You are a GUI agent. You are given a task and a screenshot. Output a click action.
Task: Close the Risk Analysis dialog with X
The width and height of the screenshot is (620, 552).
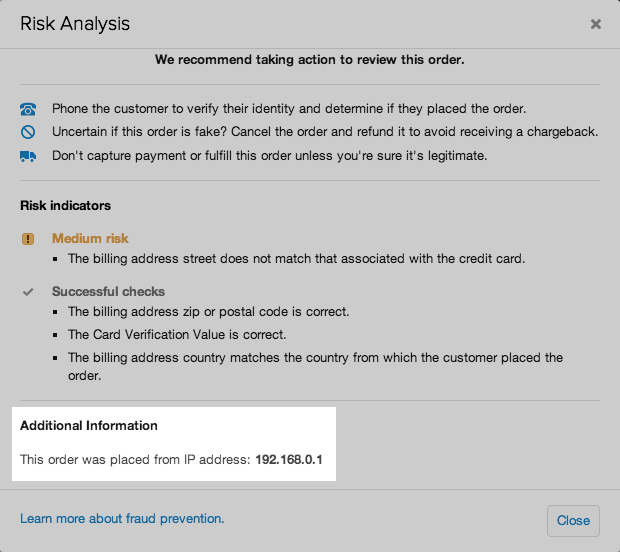(x=596, y=24)
